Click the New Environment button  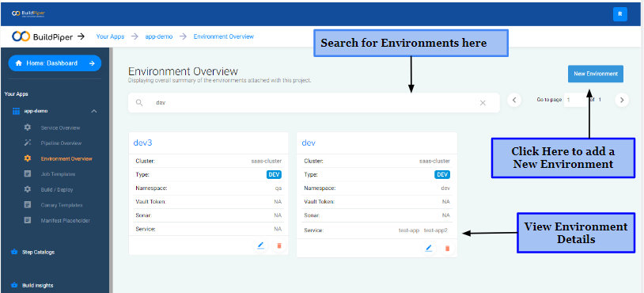pos(596,74)
